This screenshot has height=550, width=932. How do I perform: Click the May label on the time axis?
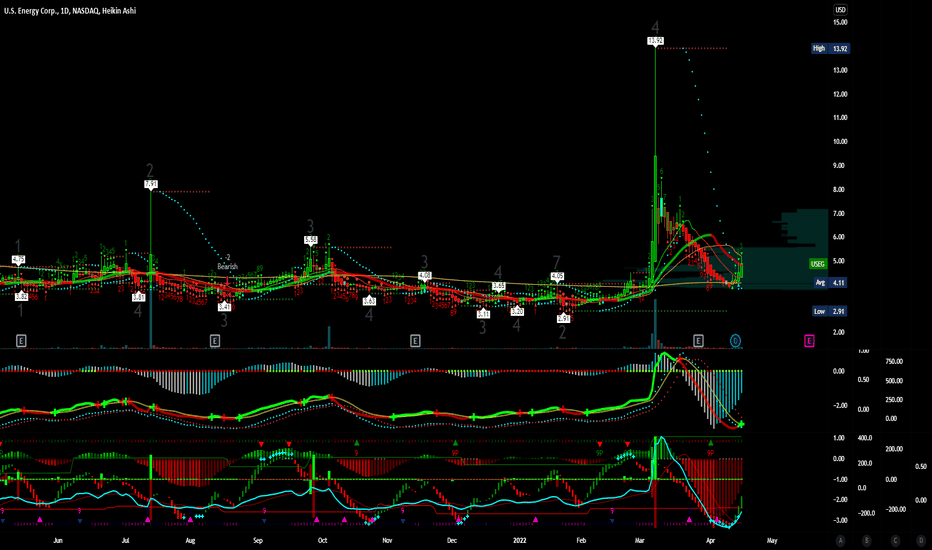coord(772,541)
